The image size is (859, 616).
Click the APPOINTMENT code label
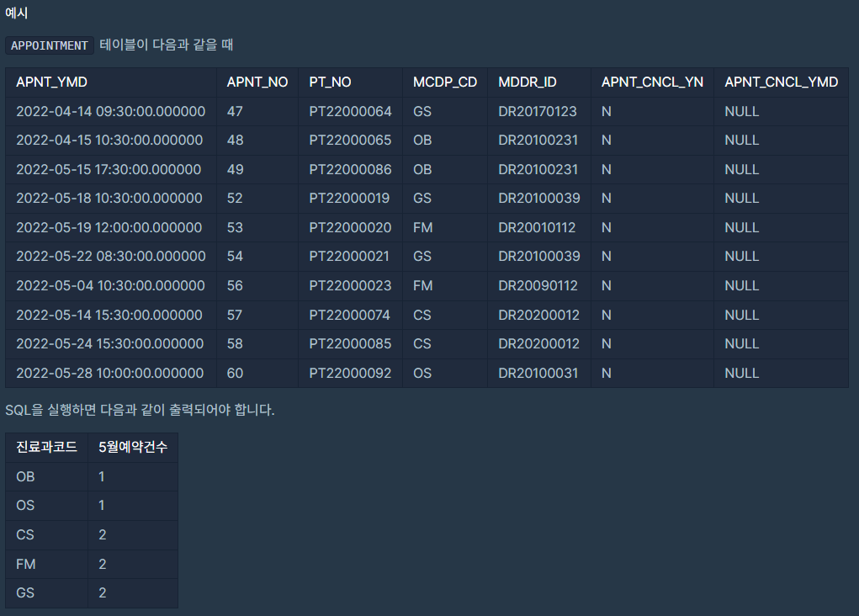[50, 45]
